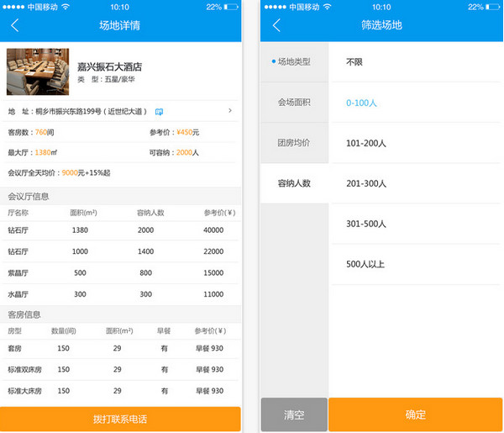Tap the hotel name 嘉兴振石大酒店
Image resolution: width=504 pixels, height=433 pixels.
pyautogui.click(x=109, y=66)
